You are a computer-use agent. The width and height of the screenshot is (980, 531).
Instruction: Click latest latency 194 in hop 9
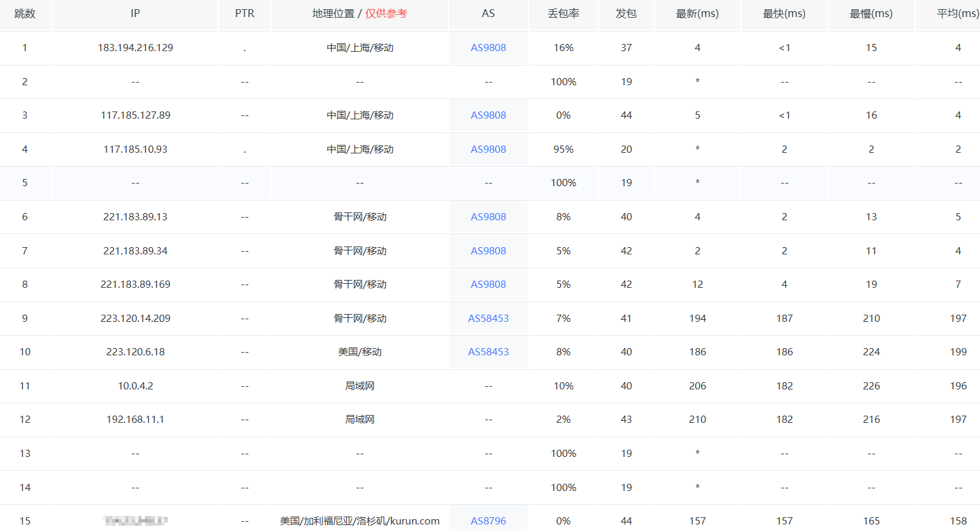697,319
